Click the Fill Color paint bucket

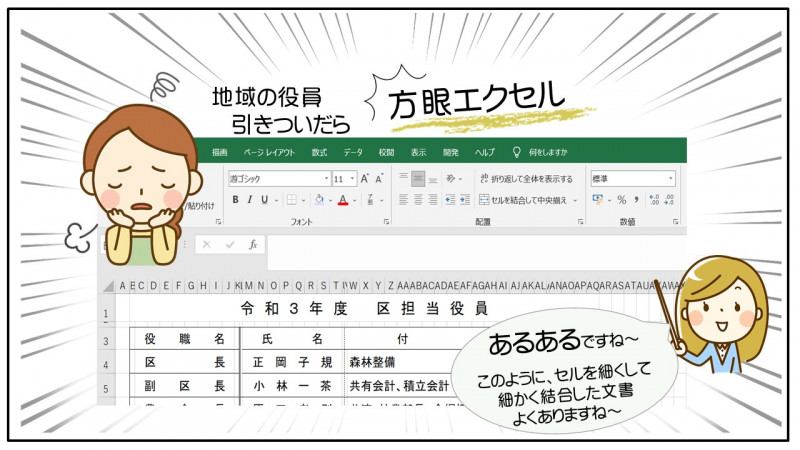(319, 200)
